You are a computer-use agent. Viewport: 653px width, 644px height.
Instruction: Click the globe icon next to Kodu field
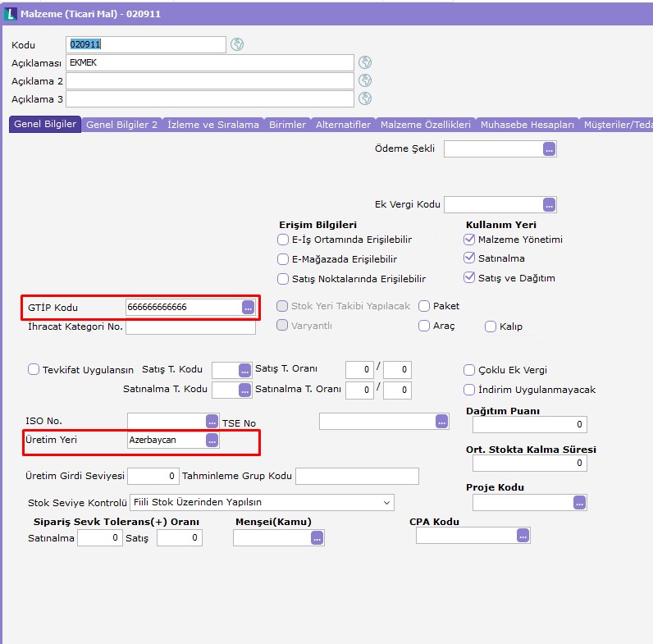tap(237, 44)
